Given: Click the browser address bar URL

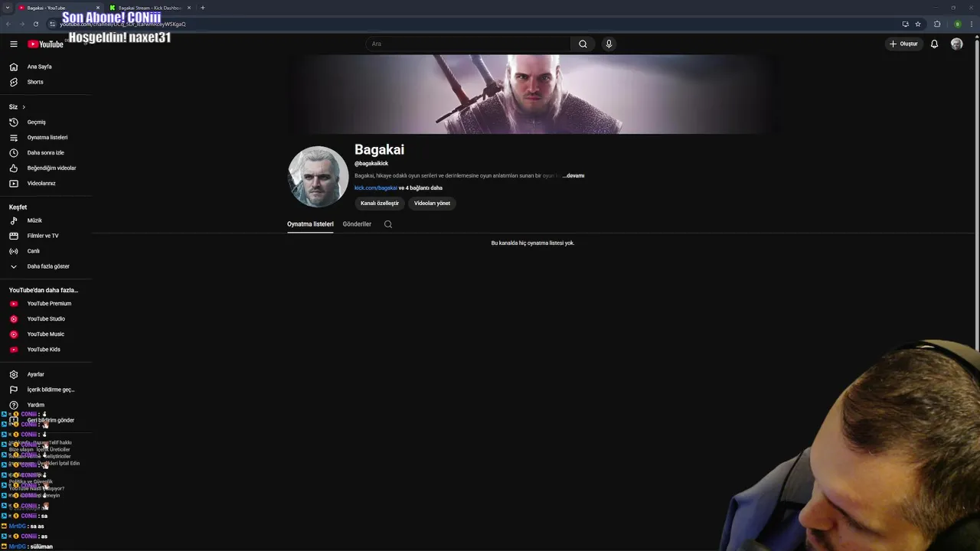Looking at the screenshot, I should coord(122,24).
